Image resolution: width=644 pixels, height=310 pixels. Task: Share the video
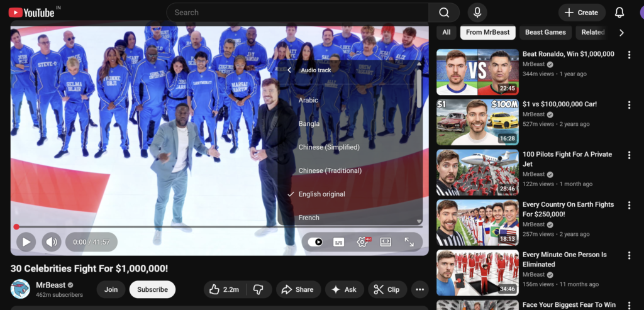point(298,289)
